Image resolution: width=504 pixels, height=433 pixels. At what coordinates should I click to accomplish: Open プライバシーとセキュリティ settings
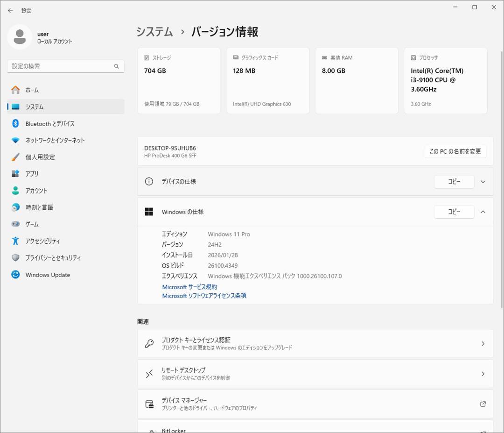click(x=66, y=258)
